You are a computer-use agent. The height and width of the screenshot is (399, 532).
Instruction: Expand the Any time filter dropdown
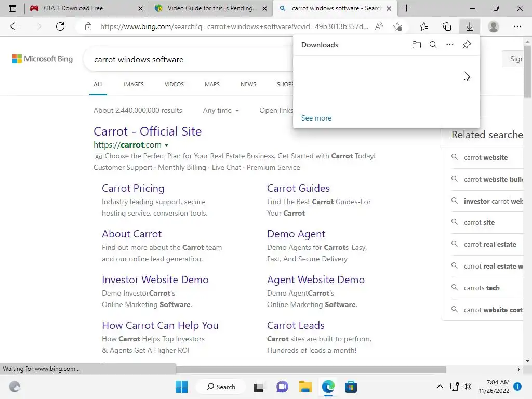[x=221, y=110]
